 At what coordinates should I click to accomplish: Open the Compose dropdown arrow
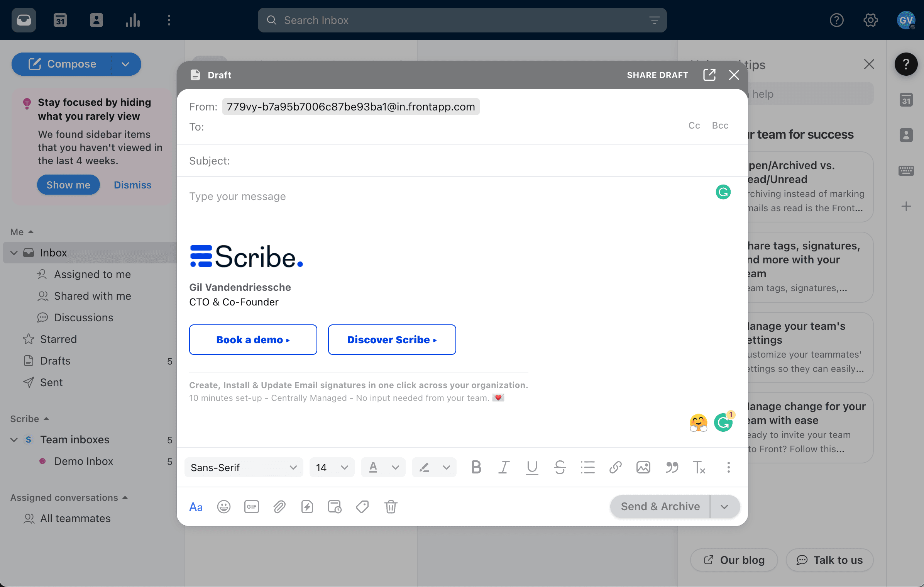tap(125, 64)
